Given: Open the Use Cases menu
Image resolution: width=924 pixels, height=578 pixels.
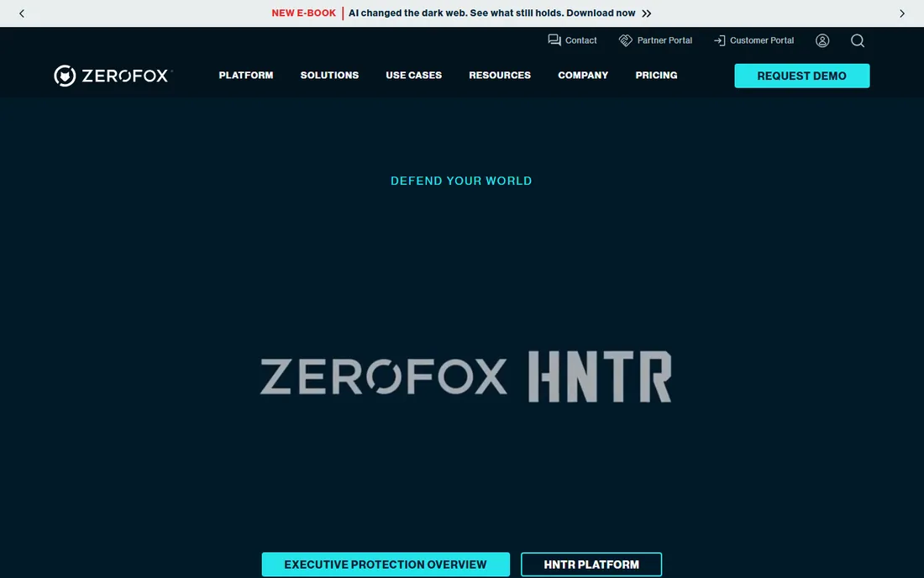Looking at the screenshot, I should tap(413, 76).
